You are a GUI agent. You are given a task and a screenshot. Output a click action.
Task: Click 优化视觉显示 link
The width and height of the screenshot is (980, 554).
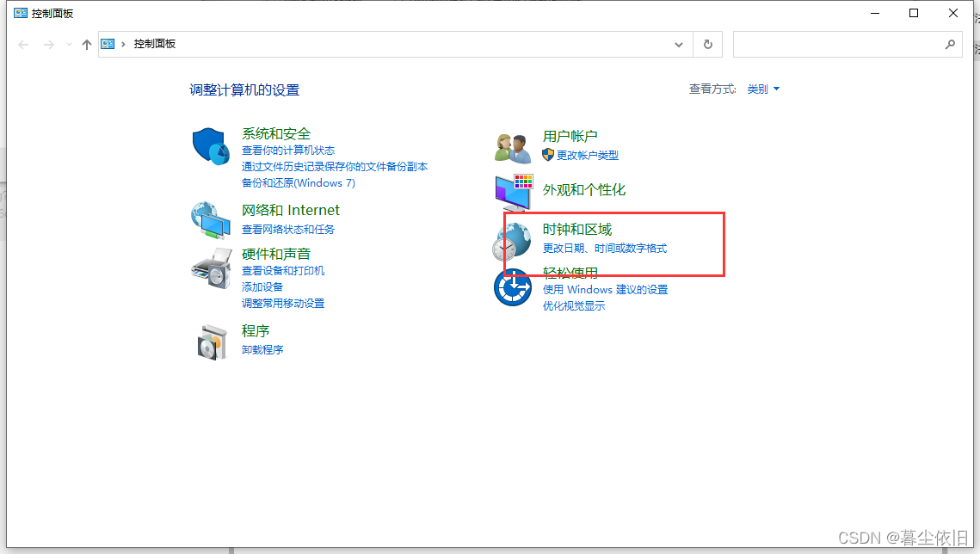pos(574,305)
